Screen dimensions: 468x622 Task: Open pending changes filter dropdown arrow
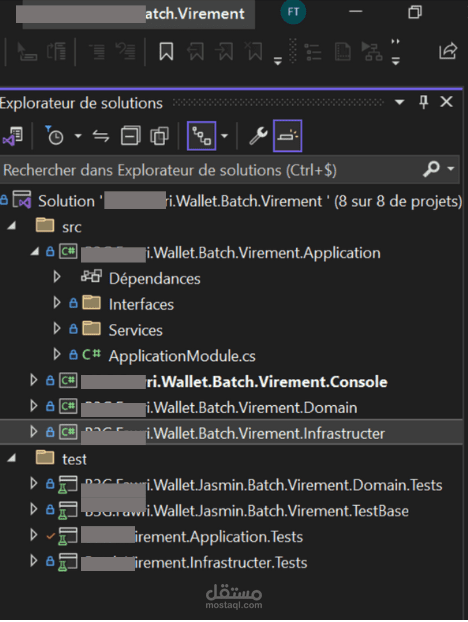[78, 136]
